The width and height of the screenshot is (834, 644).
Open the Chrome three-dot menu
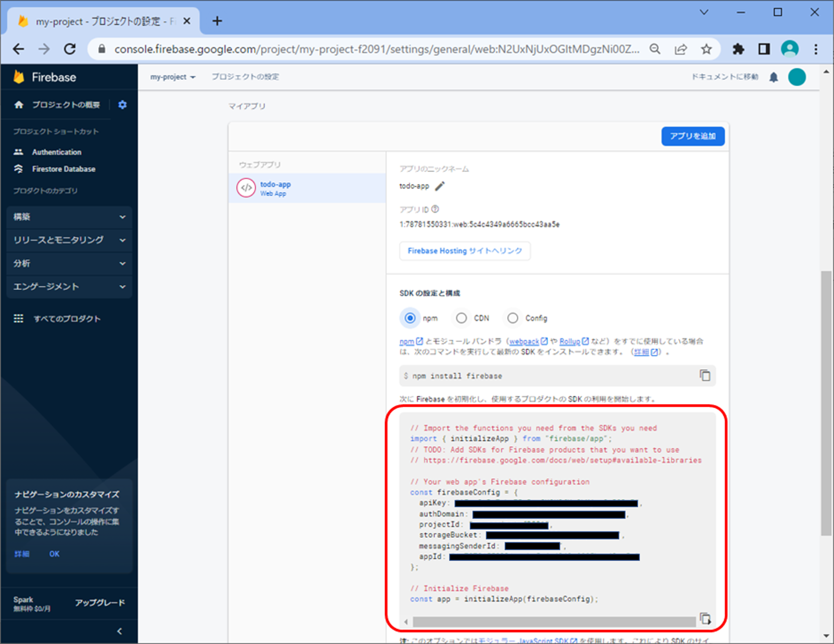816,49
